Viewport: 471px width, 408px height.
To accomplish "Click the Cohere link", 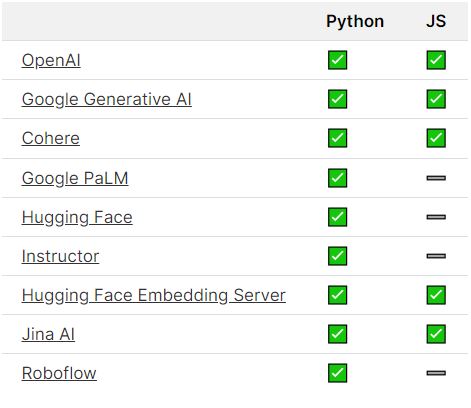I will coord(51,138).
